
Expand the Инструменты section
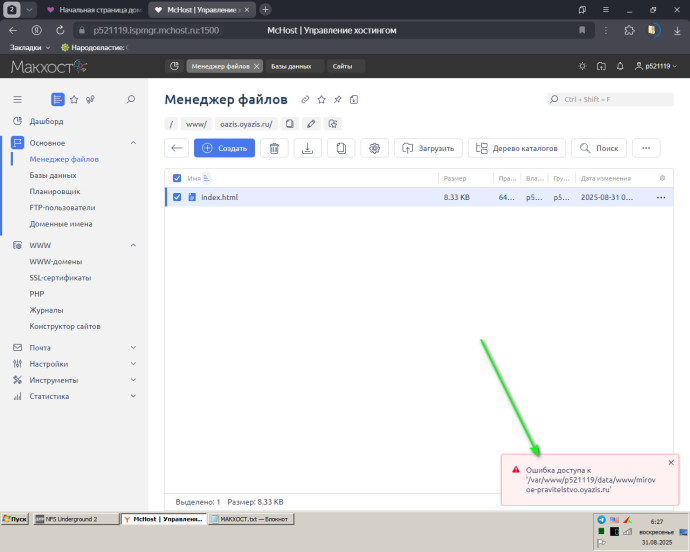point(133,380)
